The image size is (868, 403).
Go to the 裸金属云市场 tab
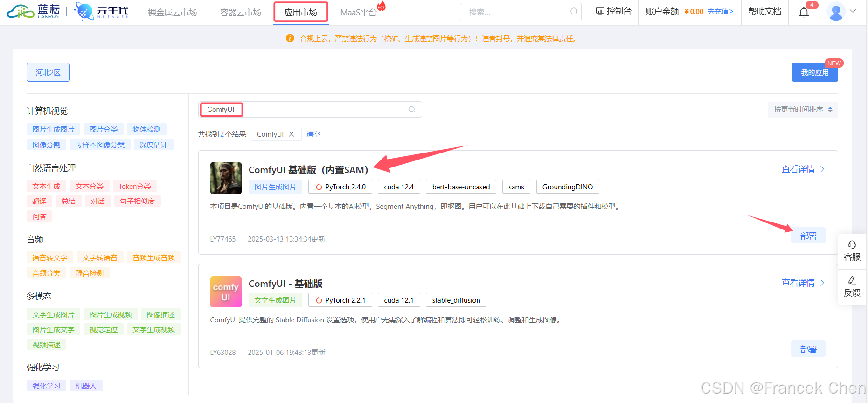[173, 13]
